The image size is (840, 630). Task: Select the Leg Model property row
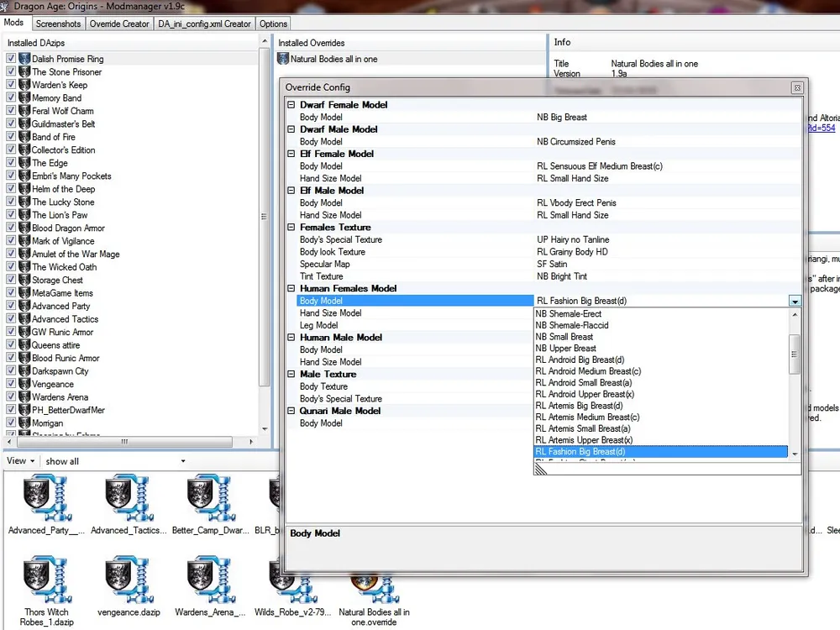[319, 325]
